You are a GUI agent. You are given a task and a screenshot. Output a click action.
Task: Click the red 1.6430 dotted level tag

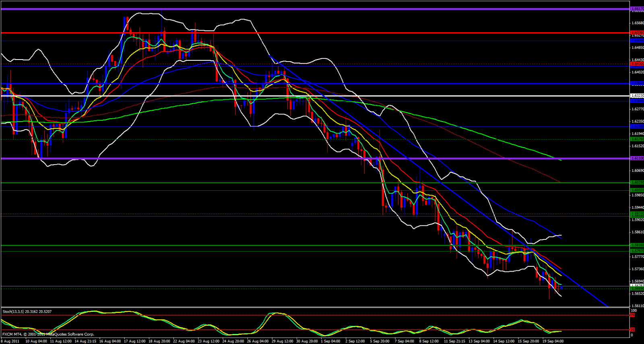(x=637, y=64)
